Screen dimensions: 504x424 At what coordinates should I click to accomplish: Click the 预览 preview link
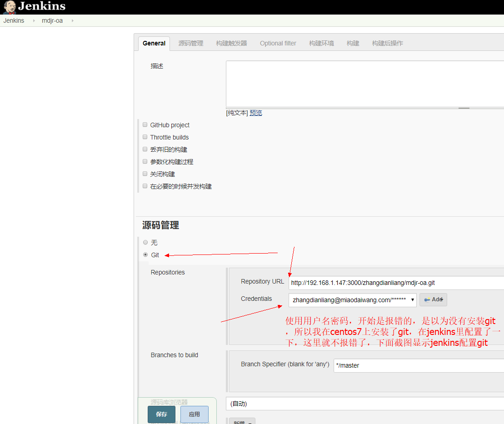(x=256, y=113)
